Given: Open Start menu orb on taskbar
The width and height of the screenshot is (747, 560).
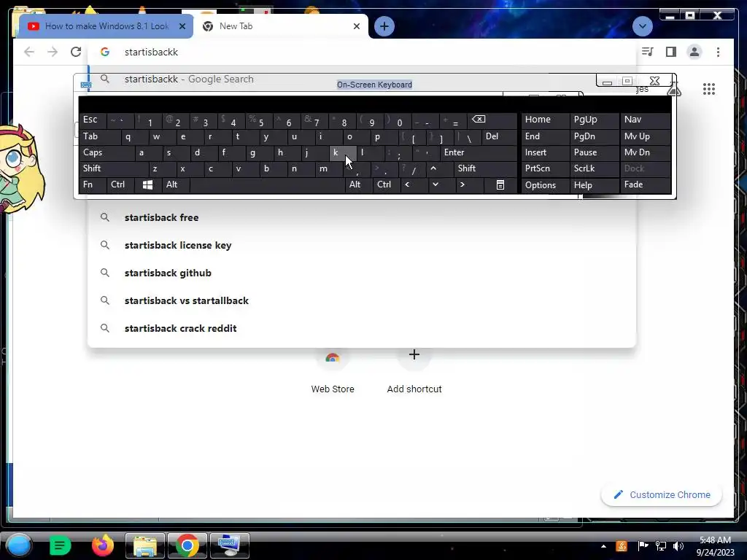Looking at the screenshot, I should coord(18,545).
